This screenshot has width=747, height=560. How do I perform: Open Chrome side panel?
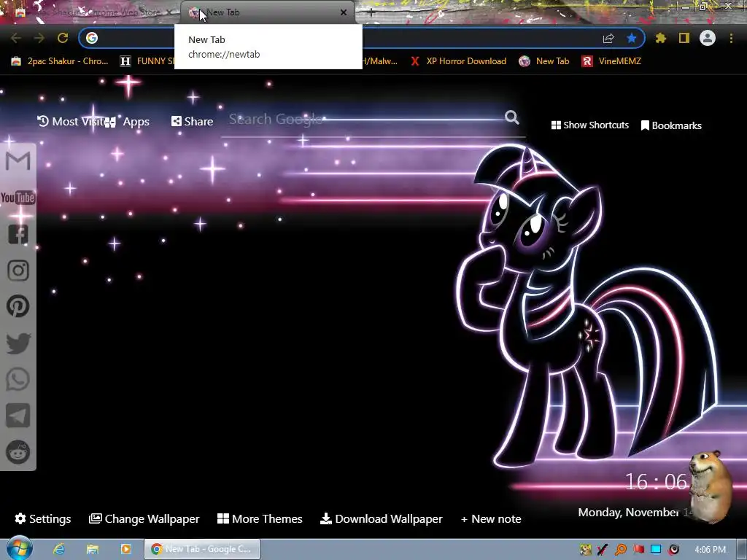(x=684, y=38)
